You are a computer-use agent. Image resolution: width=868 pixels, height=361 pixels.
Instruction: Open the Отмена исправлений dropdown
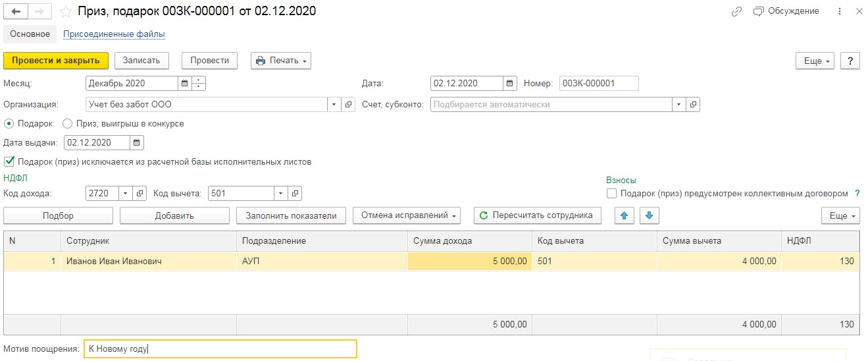407,215
